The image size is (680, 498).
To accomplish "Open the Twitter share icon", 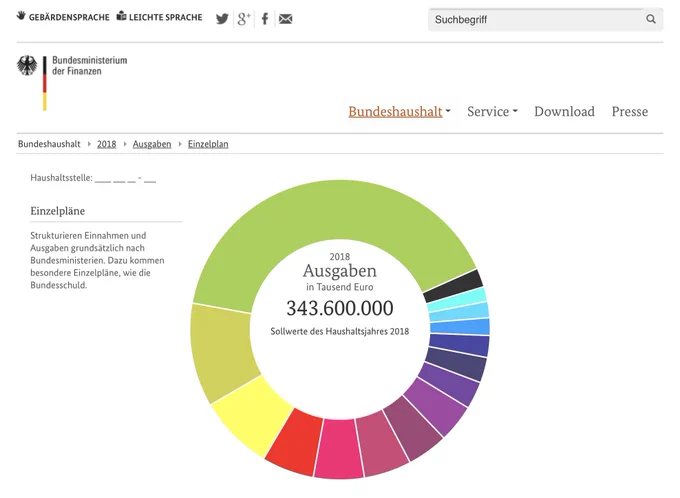I will tap(222, 19).
